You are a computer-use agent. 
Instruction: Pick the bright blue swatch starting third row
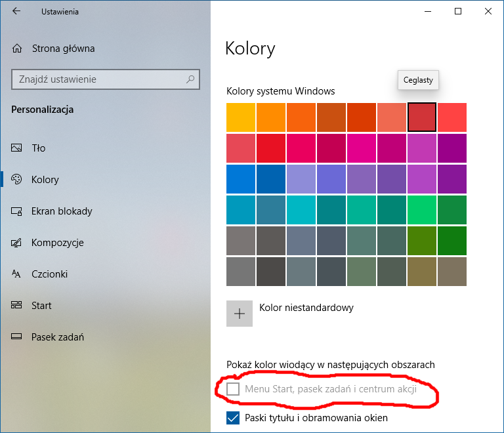pos(241,179)
